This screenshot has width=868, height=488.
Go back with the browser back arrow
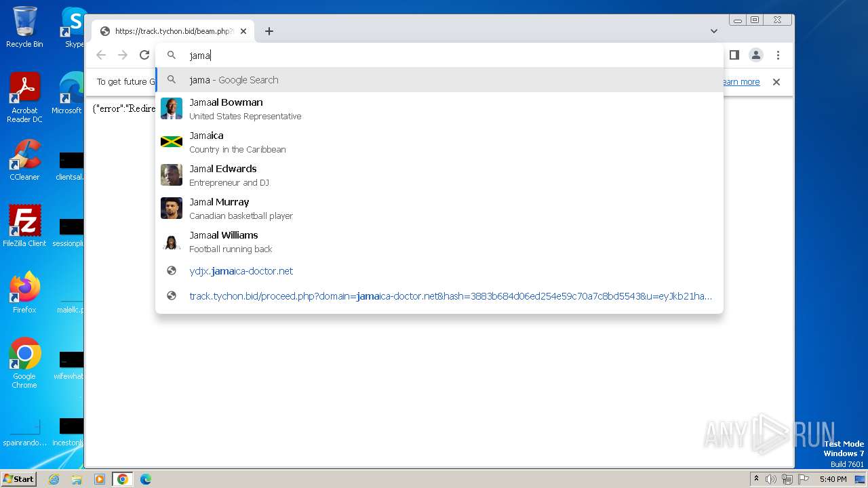(x=101, y=55)
